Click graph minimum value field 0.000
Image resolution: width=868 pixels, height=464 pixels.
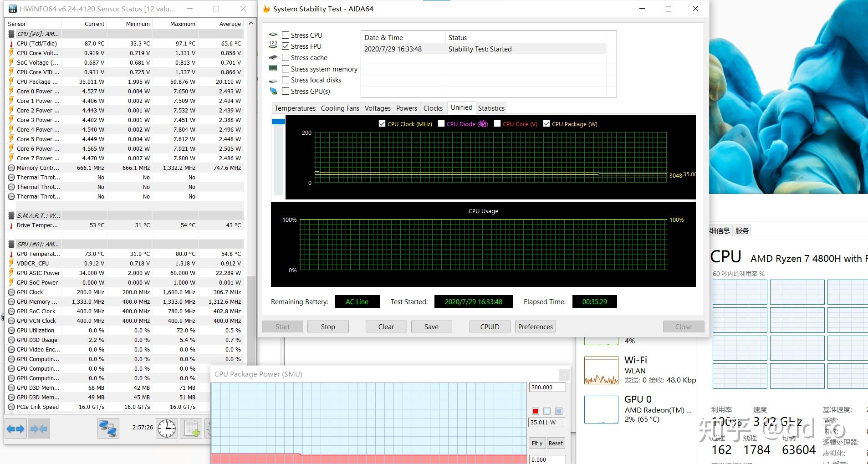(547, 459)
